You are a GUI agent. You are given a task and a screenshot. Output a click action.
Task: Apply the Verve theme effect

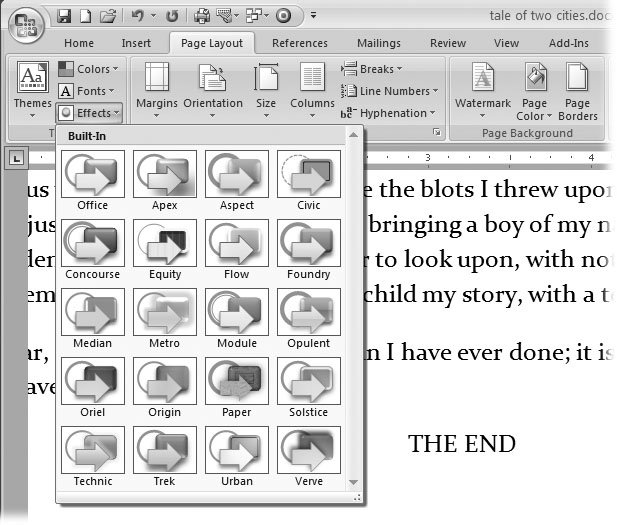(309, 457)
